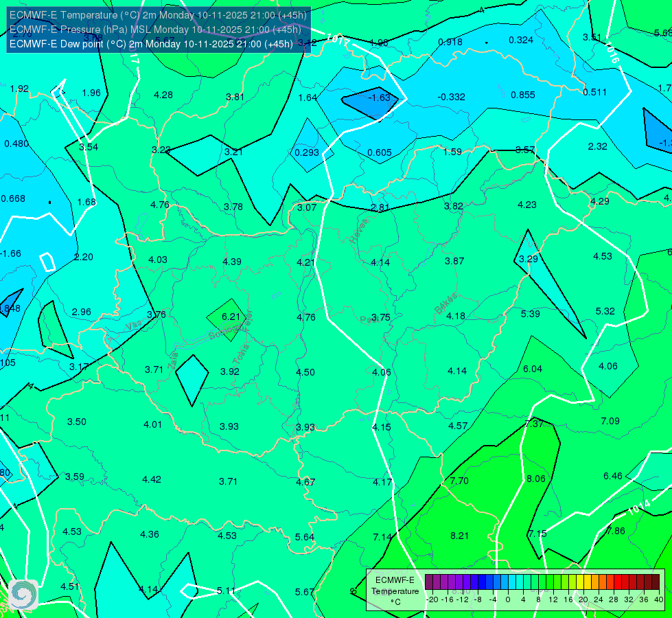Screen dimensions: 672x618
Task: Click the 7.09 temperature value
Action: point(610,421)
